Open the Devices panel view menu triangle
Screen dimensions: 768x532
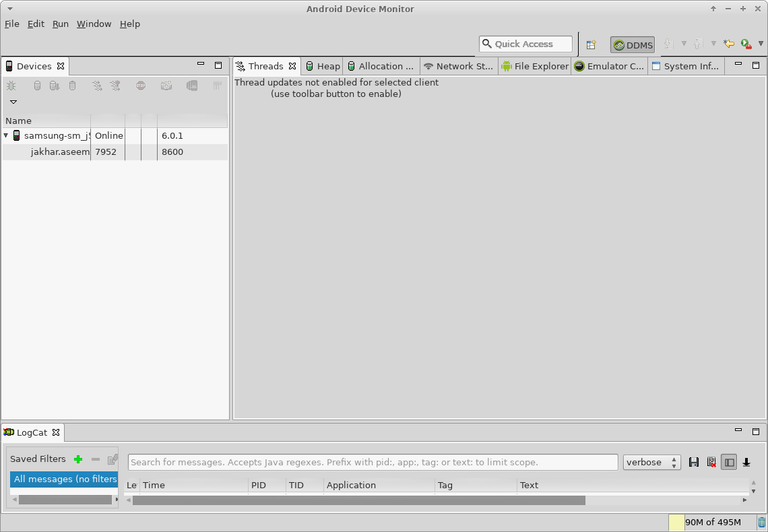[13, 102]
